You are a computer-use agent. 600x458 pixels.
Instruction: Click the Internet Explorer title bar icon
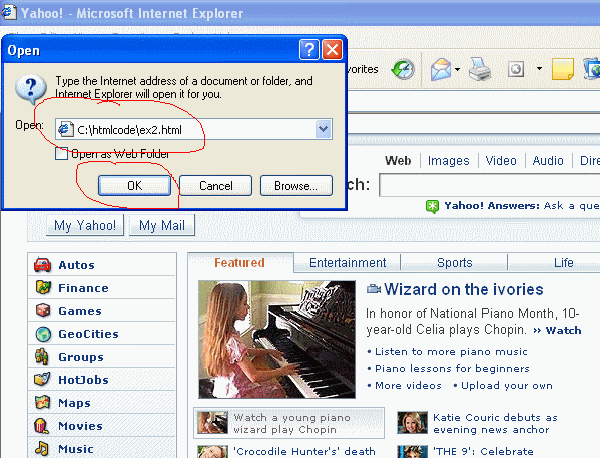coord(8,13)
